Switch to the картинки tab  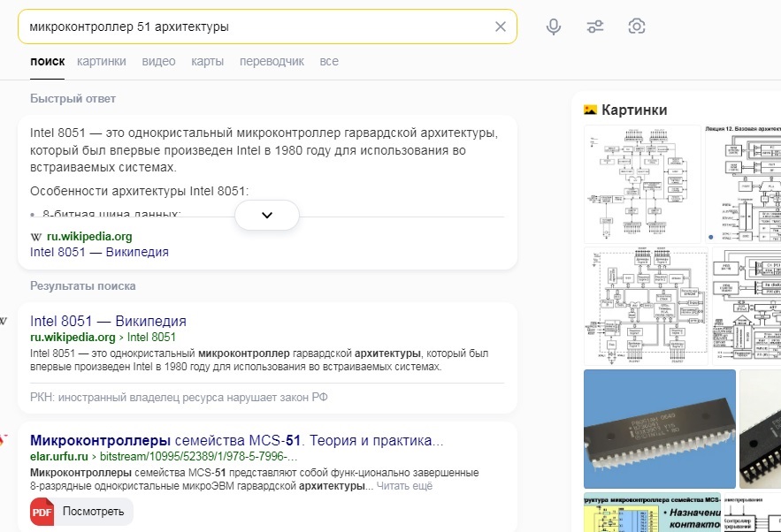102,61
